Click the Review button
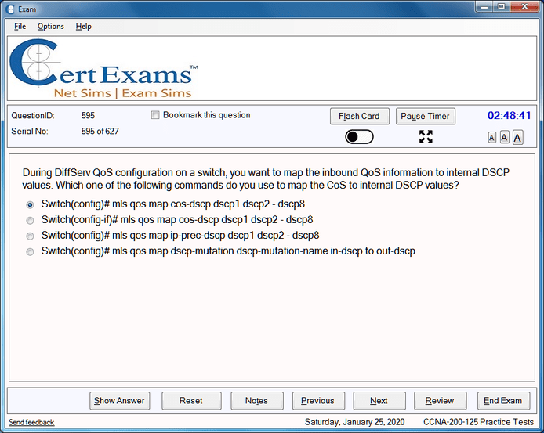 [440, 401]
